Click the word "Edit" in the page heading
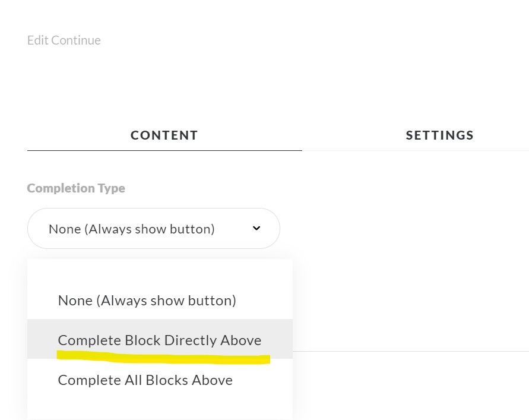The image size is (529, 420). [37, 40]
